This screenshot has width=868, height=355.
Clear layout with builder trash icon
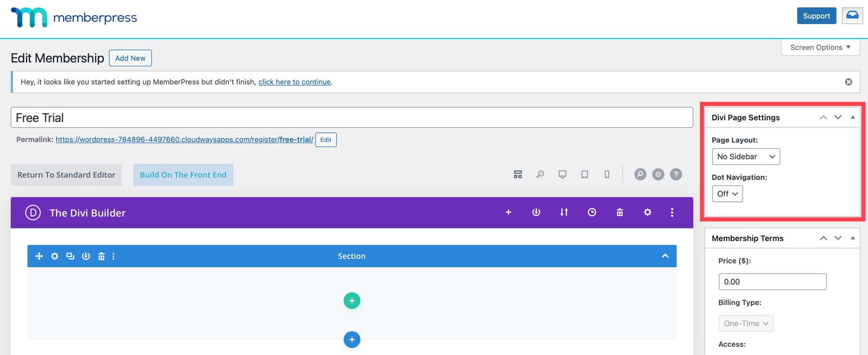pyautogui.click(x=620, y=212)
